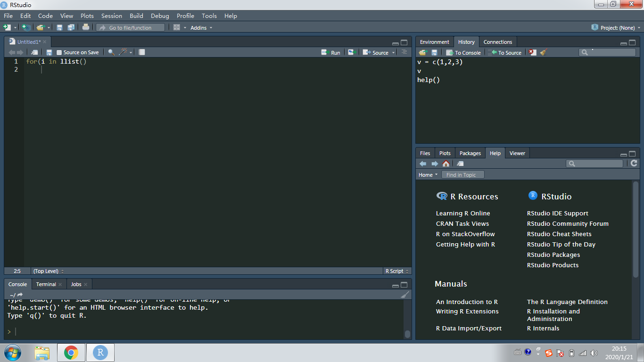644x362 pixels.
Task: Switch to the Jobs tab
Action: 76,284
